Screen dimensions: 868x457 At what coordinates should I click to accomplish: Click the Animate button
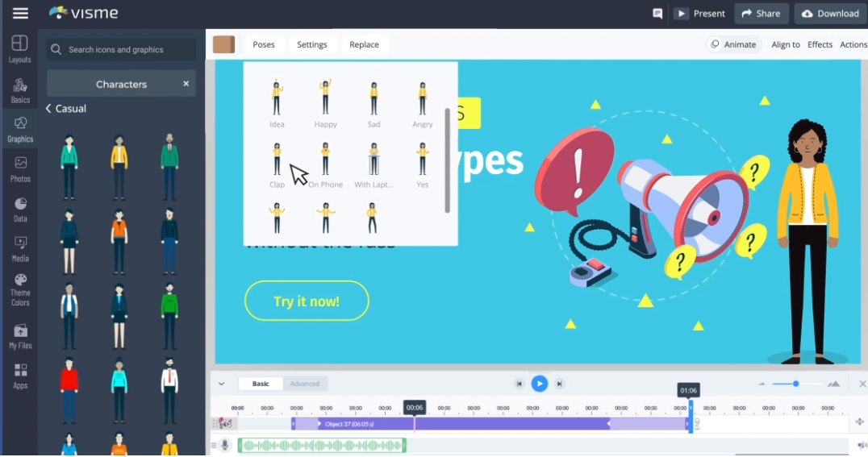pyautogui.click(x=733, y=45)
